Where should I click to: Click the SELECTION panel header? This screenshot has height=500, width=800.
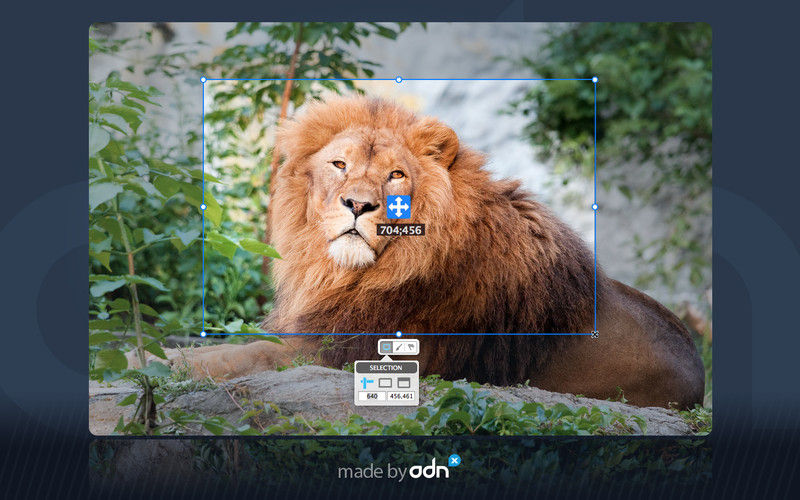click(386, 367)
